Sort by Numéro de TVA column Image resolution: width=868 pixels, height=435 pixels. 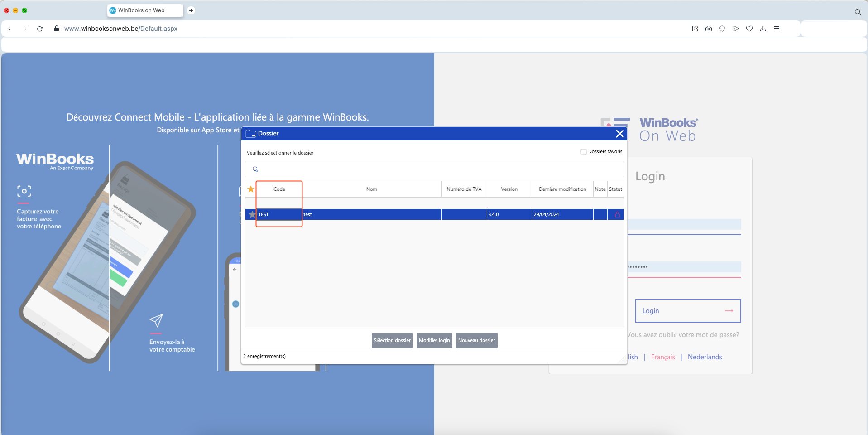point(464,189)
